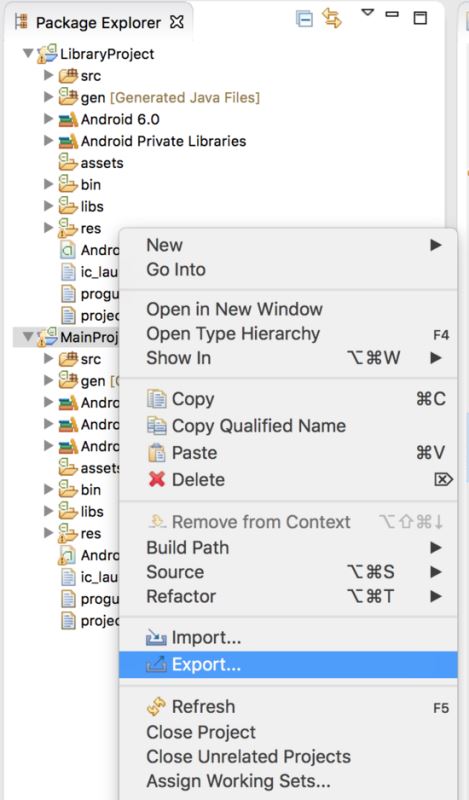Click the Refresh icon in context menu

pyautogui.click(x=156, y=706)
